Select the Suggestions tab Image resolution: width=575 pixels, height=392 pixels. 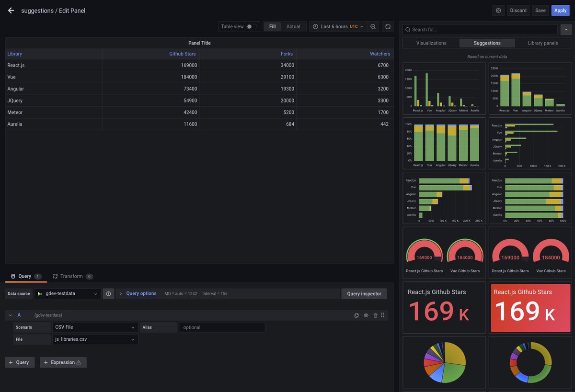pyautogui.click(x=487, y=43)
